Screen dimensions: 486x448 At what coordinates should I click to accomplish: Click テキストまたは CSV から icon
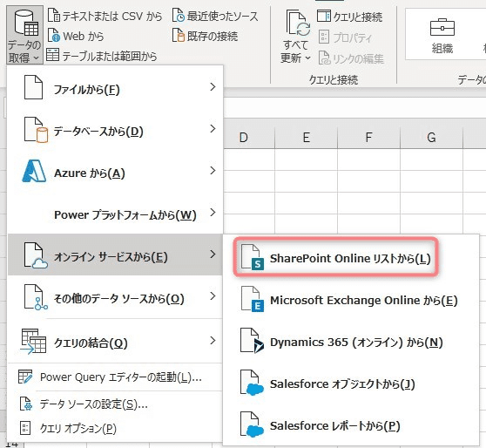pyautogui.click(x=54, y=16)
